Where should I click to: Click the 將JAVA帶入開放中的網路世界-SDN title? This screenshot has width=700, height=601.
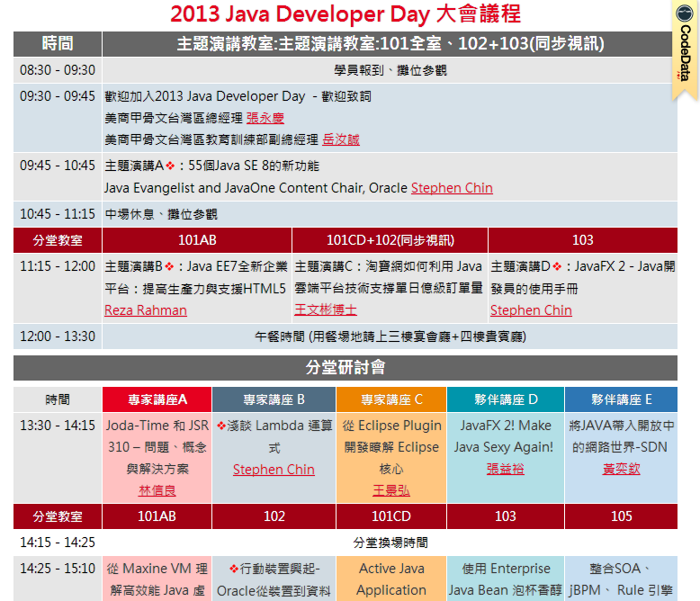pyautogui.click(x=621, y=436)
